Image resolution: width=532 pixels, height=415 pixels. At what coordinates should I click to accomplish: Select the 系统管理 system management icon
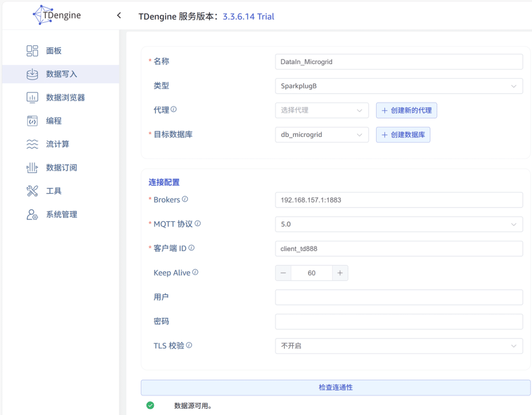point(32,214)
